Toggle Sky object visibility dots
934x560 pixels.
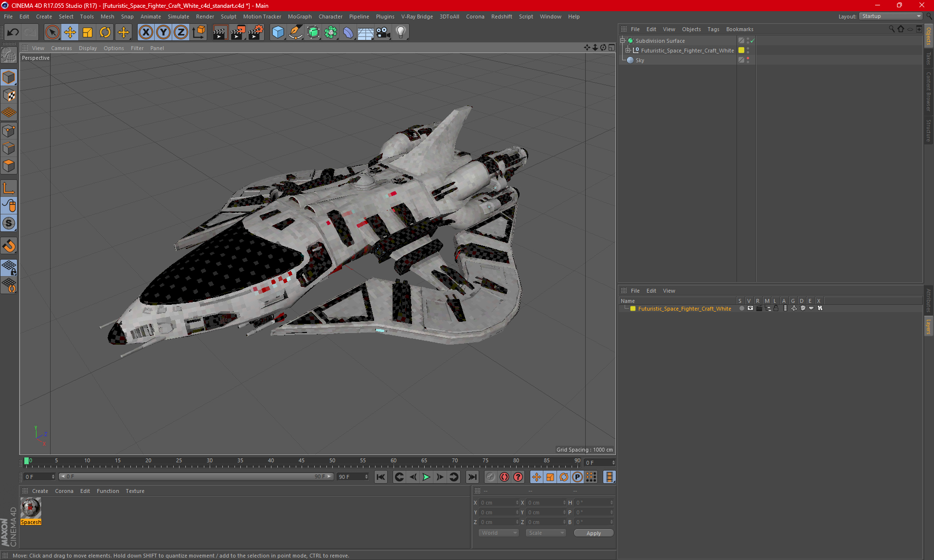748,60
